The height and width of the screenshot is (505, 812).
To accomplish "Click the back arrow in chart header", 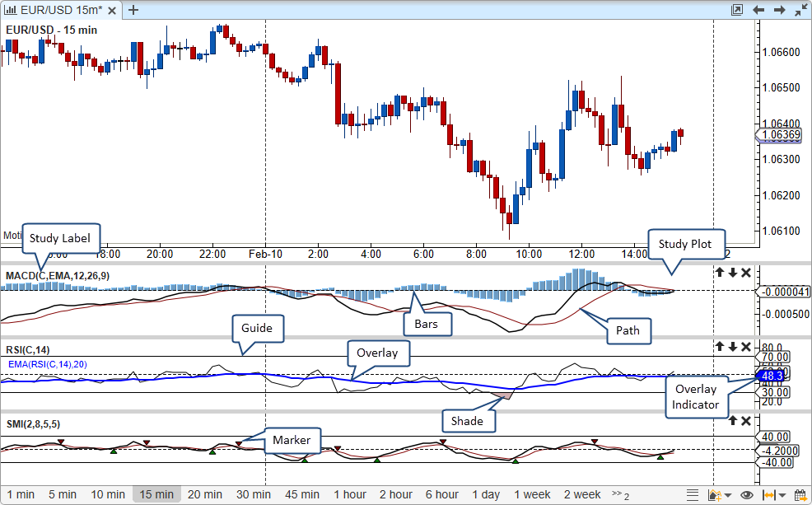I will pos(758,10).
